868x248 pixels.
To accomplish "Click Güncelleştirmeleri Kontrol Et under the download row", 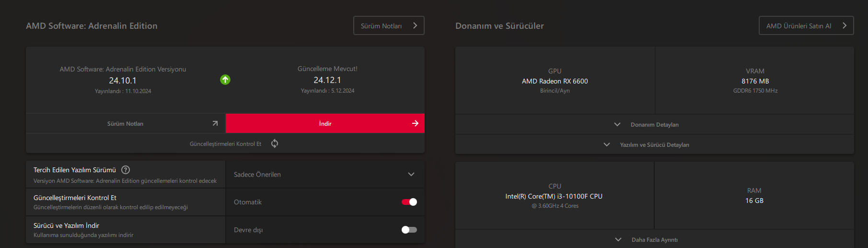I will click(225, 143).
